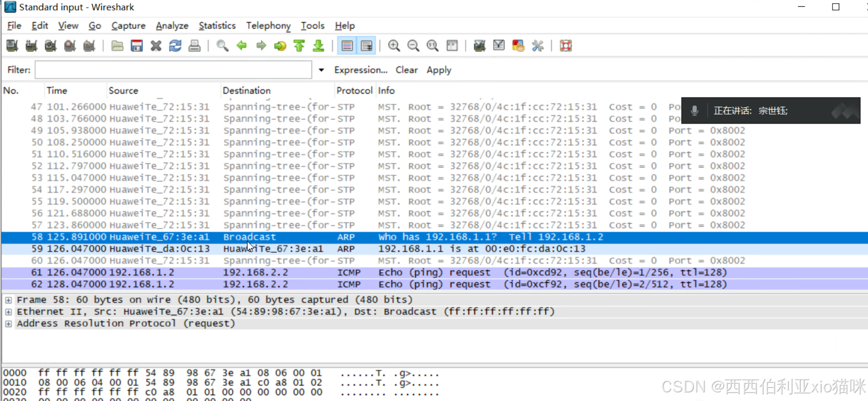Open the Statistics menu
This screenshot has width=868, height=401.
(x=217, y=25)
